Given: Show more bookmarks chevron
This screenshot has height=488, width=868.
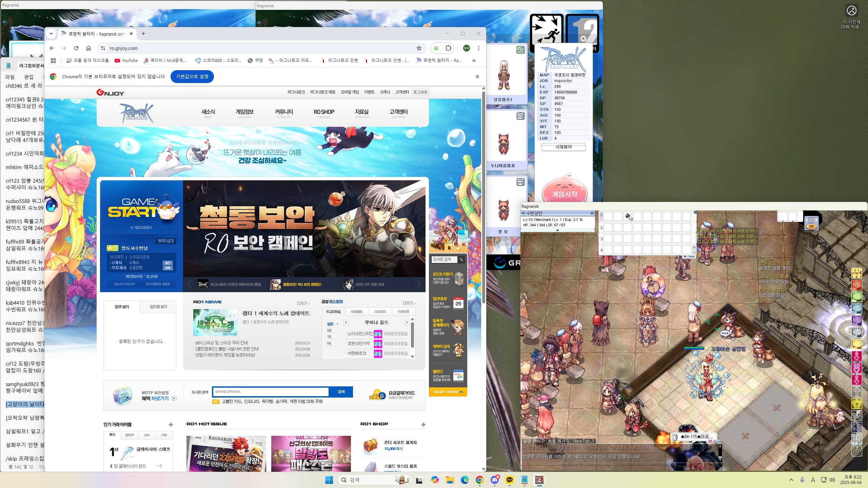Looking at the screenshot, I should (x=474, y=60).
